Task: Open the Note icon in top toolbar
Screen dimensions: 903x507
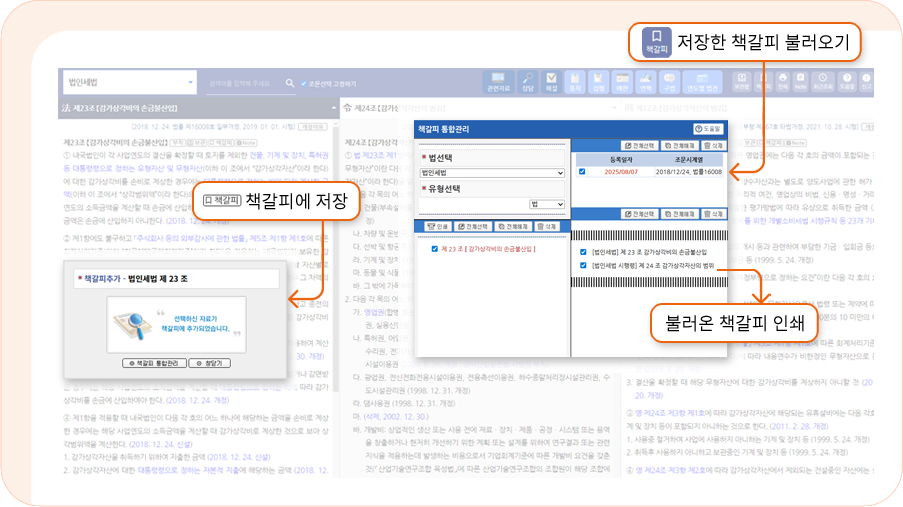Action: pyautogui.click(x=802, y=82)
